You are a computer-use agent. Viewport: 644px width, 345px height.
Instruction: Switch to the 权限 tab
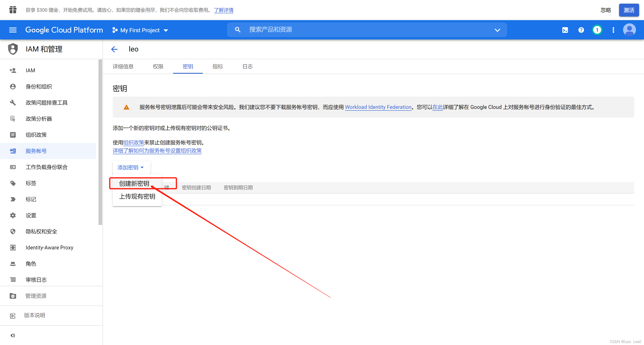coord(158,66)
